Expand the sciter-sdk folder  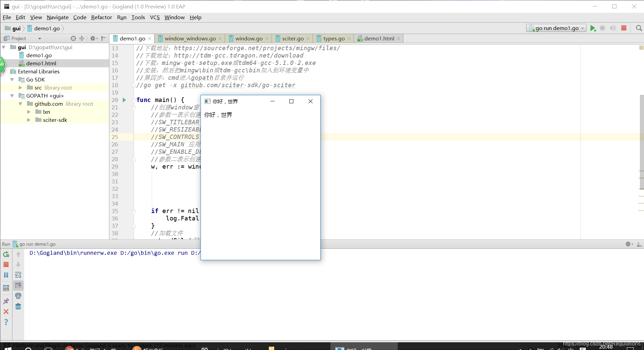[x=29, y=120]
